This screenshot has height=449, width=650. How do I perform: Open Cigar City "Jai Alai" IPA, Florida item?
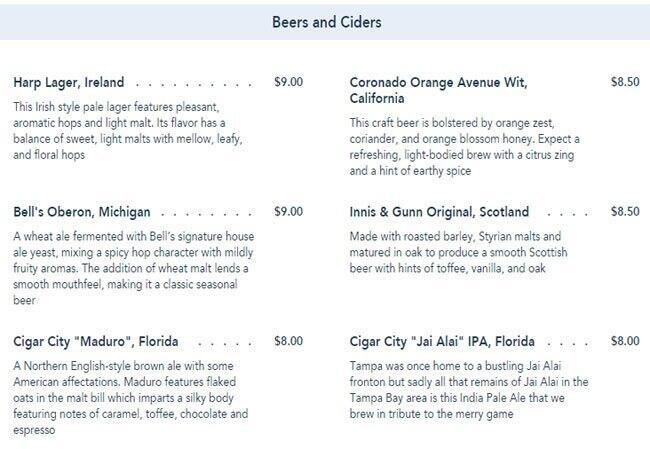[442, 341]
